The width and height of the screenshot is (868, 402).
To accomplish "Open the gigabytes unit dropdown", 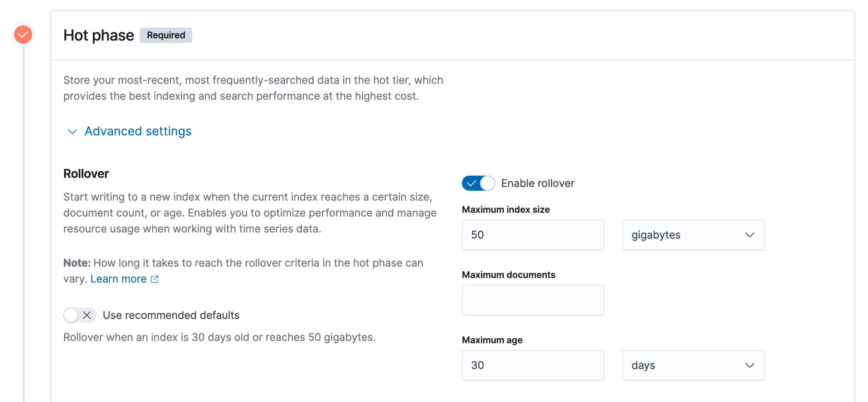I will 693,235.
